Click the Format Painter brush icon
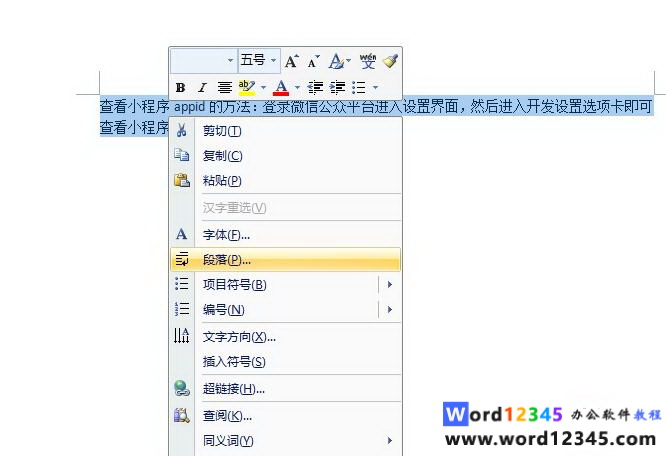Viewport: 666px width, 456px height. click(390, 62)
